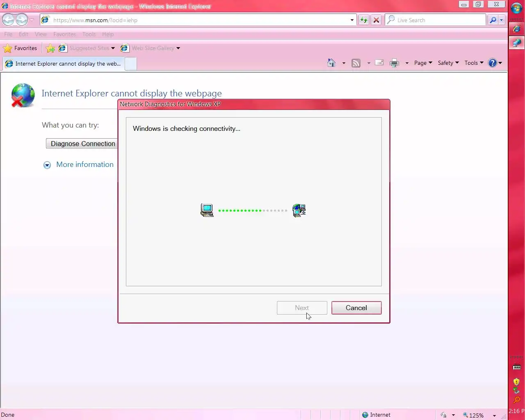The height and width of the screenshot is (420, 525).
Task: Click the orange magnifier tray icon
Action: [516, 400]
